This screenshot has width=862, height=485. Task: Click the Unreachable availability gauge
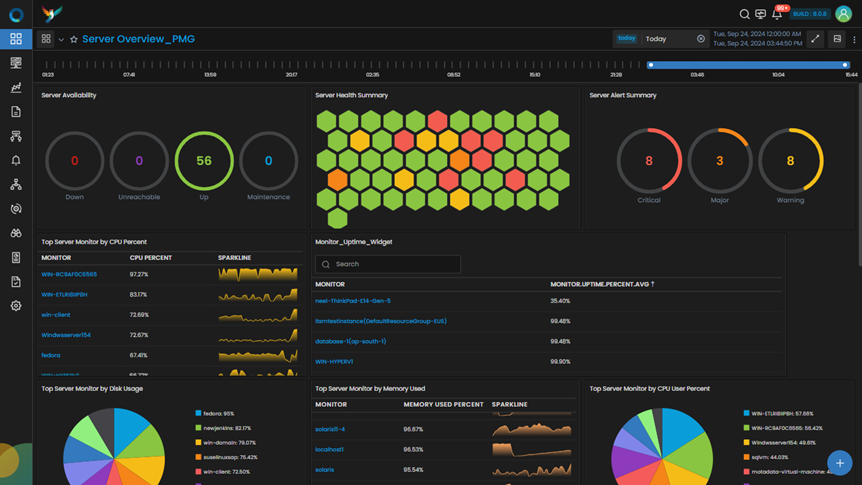pos(139,161)
